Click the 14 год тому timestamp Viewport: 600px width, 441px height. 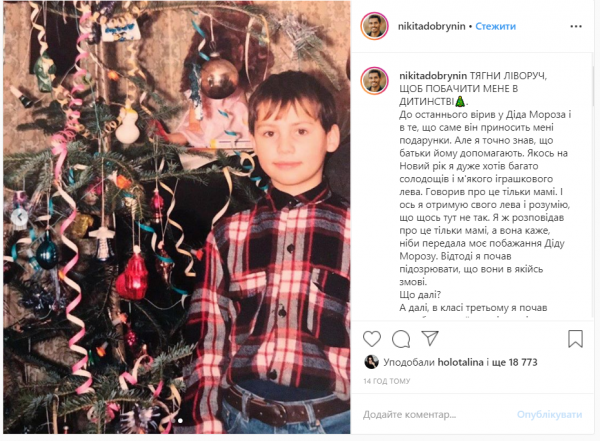386,381
